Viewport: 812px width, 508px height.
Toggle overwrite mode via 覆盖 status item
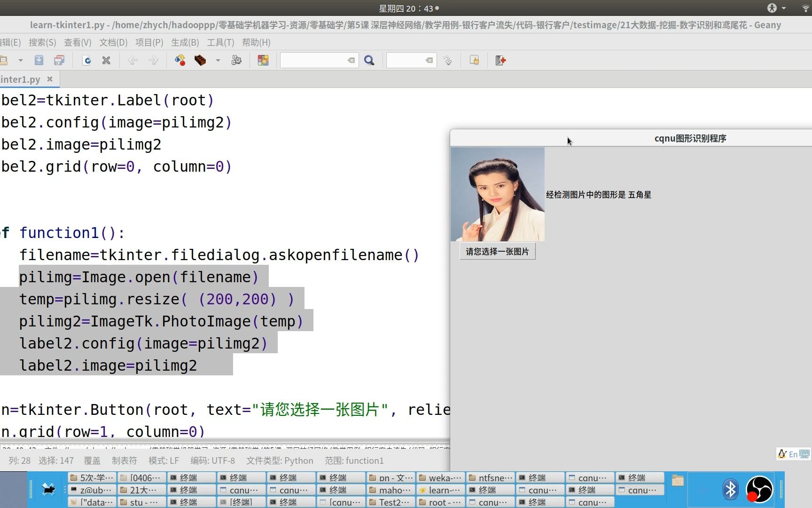[x=92, y=460]
